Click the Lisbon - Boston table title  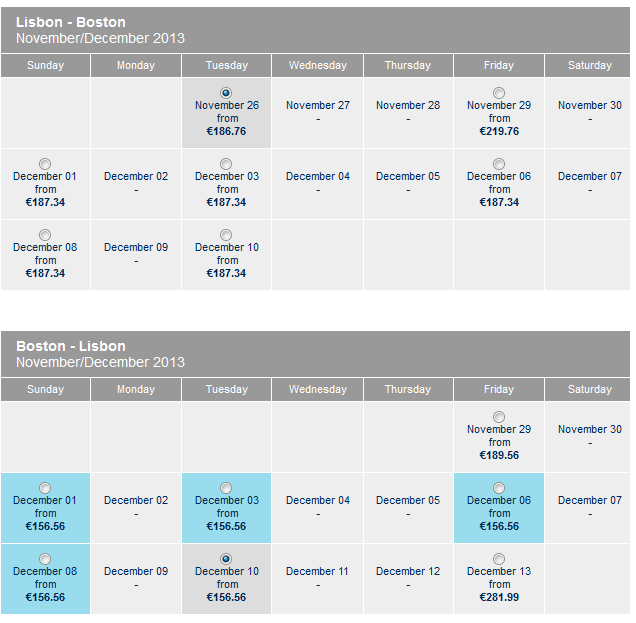(x=71, y=22)
